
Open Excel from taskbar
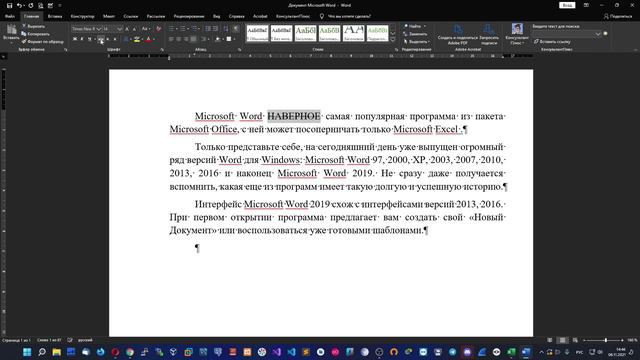[x=511, y=352]
